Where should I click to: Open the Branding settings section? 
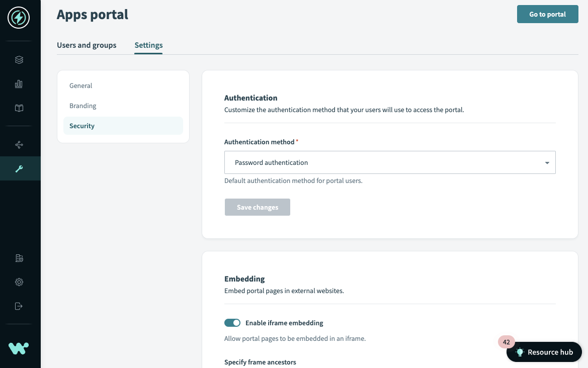click(x=83, y=106)
